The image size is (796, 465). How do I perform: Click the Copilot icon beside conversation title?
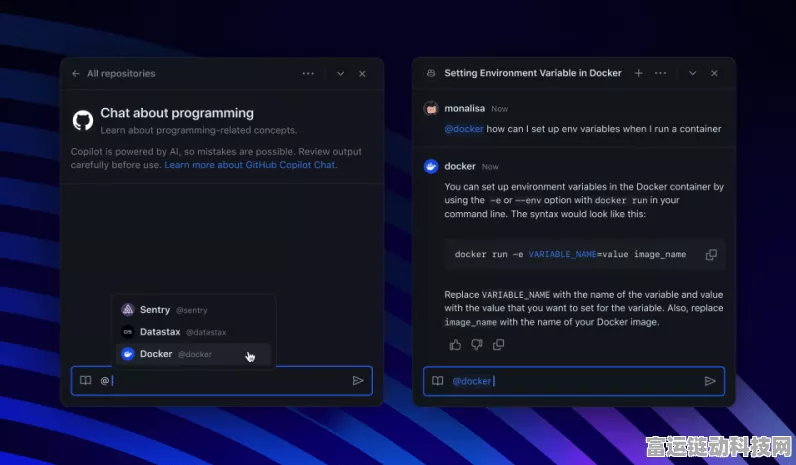coord(431,73)
